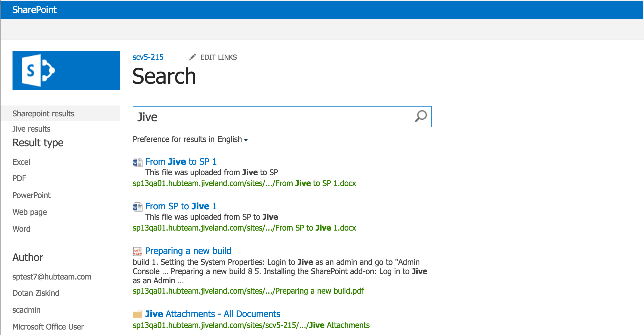644x335 pixels.
Task: Click Word icon for From SP to Jive 1
Action: point(137,207)
